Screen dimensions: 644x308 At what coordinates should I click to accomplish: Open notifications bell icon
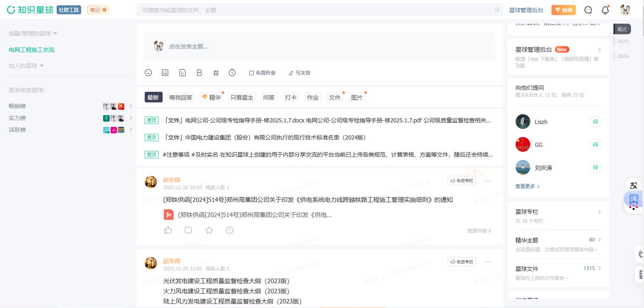pos(605,10)
